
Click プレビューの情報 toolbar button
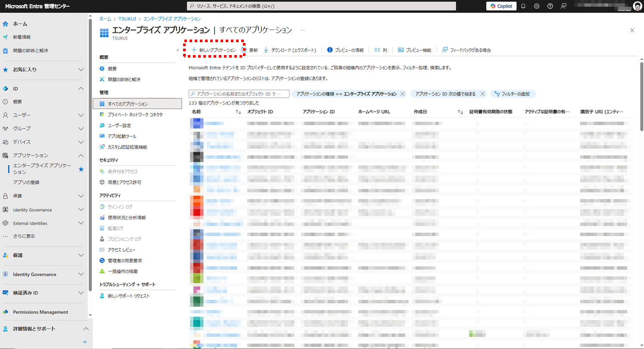pyautogui.click(x=345, y=50)
